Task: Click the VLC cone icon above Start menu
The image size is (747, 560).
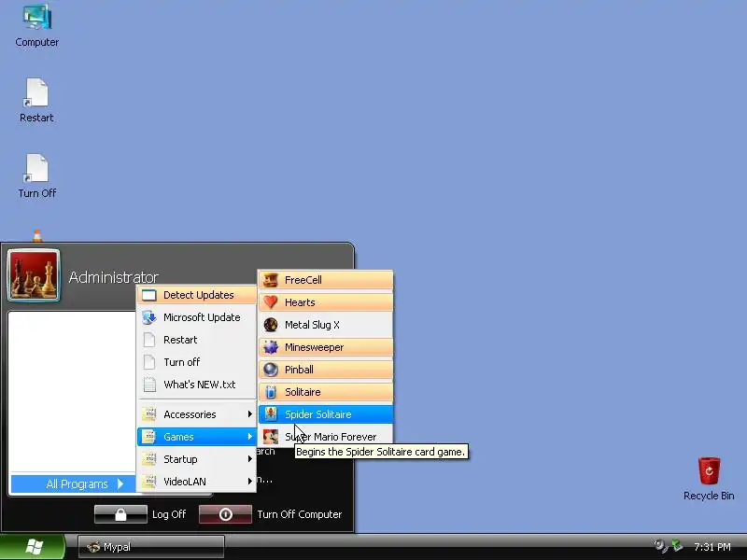Action: [x=37, y=236]
